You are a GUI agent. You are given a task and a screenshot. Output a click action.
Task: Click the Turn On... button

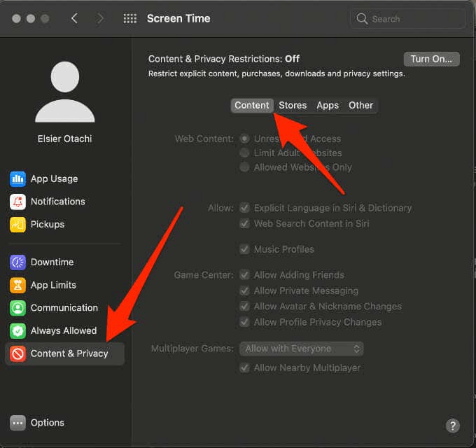431,59
